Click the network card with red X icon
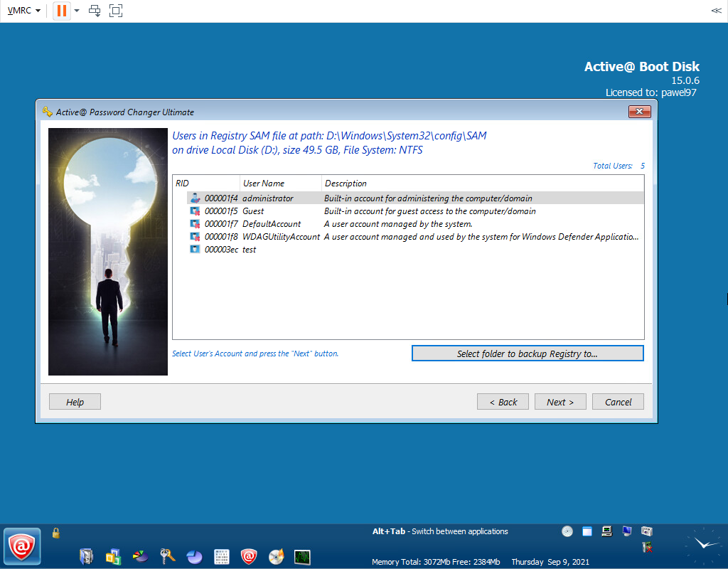Screen dimensions: 728x569 coord(647,547)
